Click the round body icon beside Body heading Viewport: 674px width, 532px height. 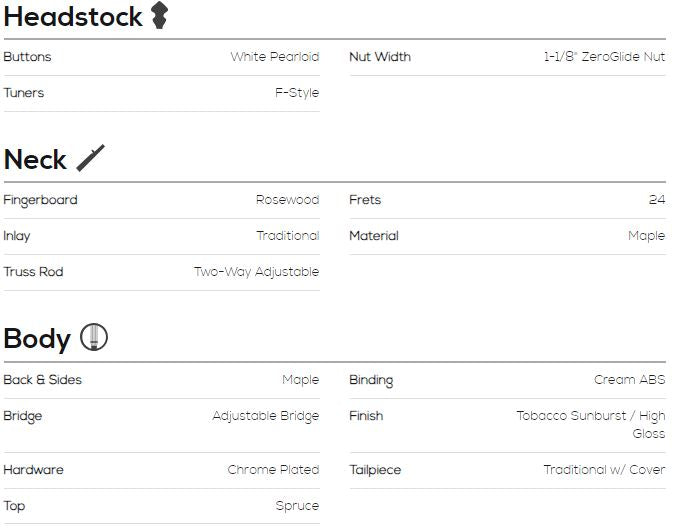94,337
